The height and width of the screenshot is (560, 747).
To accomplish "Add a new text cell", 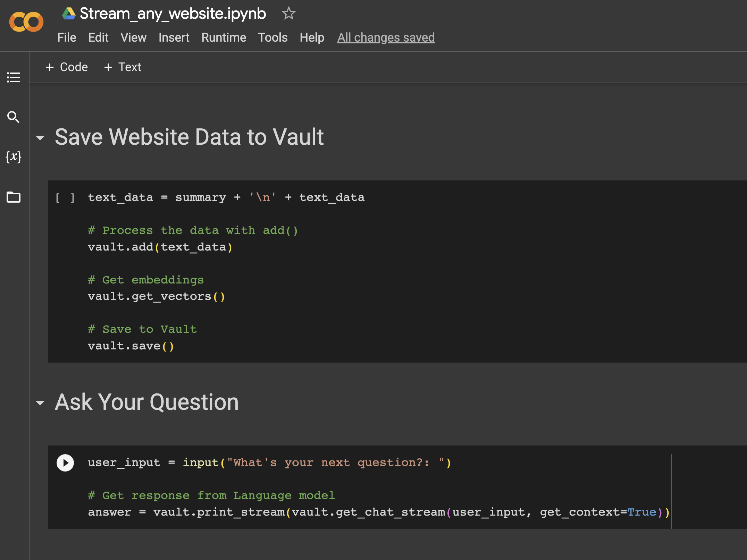I will 122,67.
